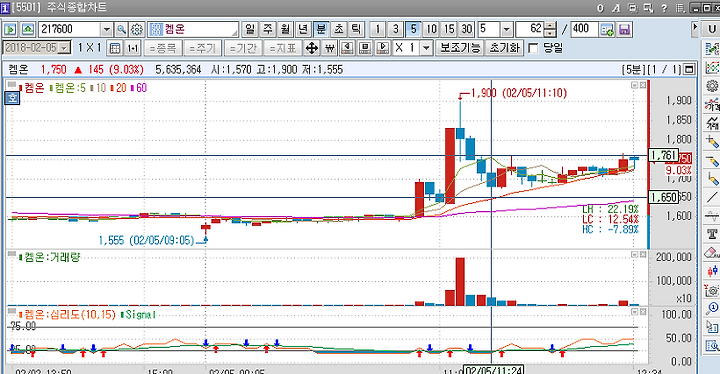Click the 1,761 horizontal line price label
The image size is (720, 374).
(x=663, y=156)
